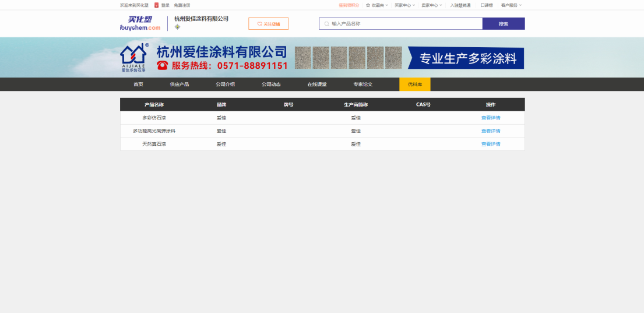Click the 牌号 column header
The image size is (644, 313).
tap(288, 105)
